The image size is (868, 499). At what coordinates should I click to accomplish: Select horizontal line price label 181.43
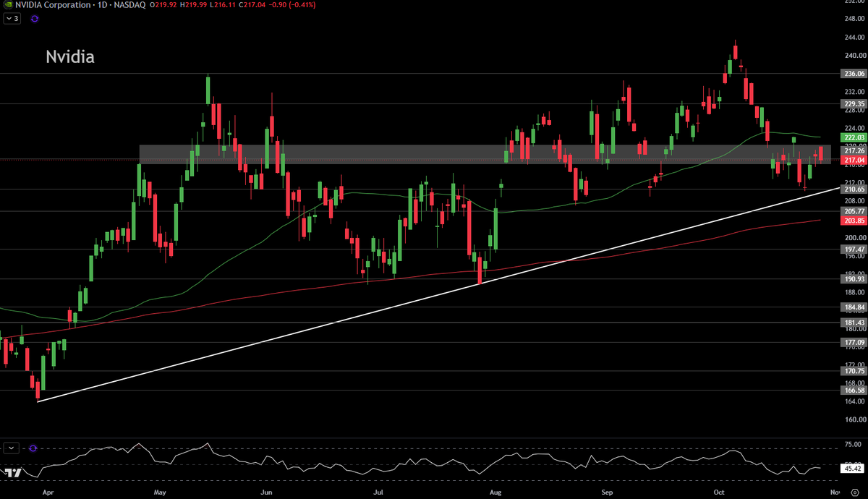coord(854,323)
